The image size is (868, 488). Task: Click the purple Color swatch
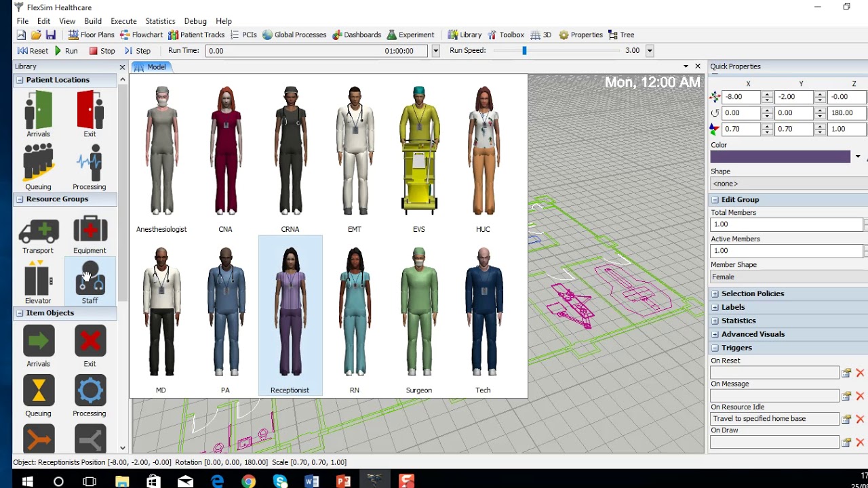(x=781, y=157)
